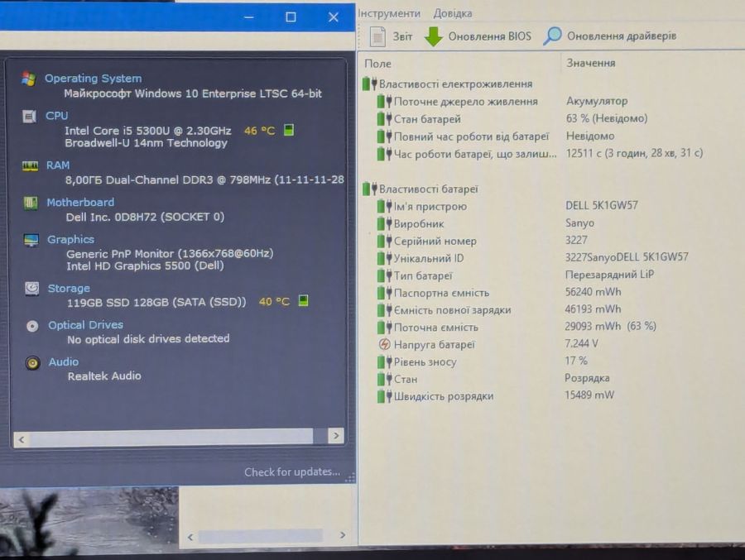Select the value 56240 mWh
The width and height of the screenshot is (745, 560).
coord(593,292)
